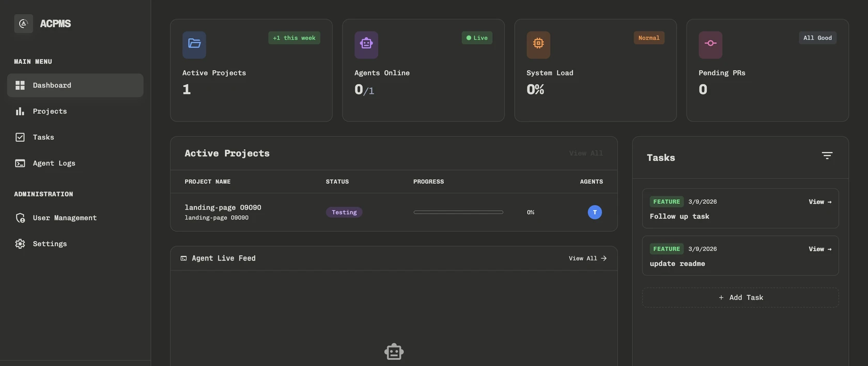
Task: Click View All in Agent Live Feed
Action: point(587,259)
